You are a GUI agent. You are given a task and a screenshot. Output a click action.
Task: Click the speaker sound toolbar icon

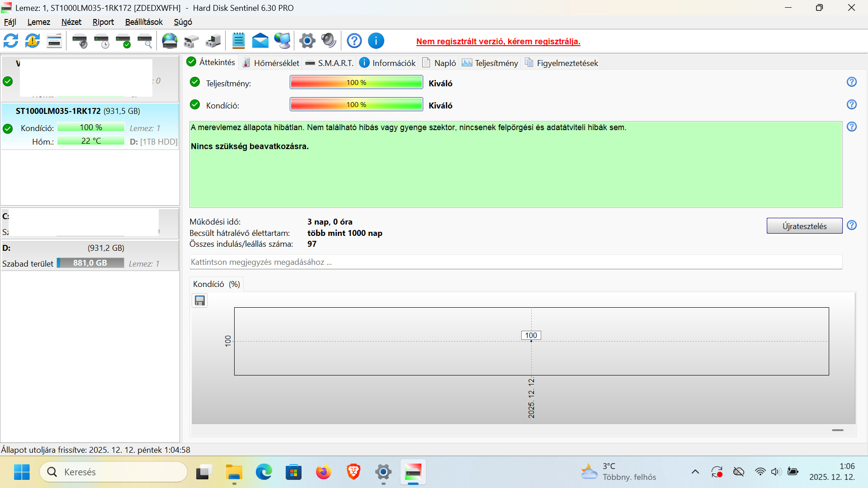329,41
